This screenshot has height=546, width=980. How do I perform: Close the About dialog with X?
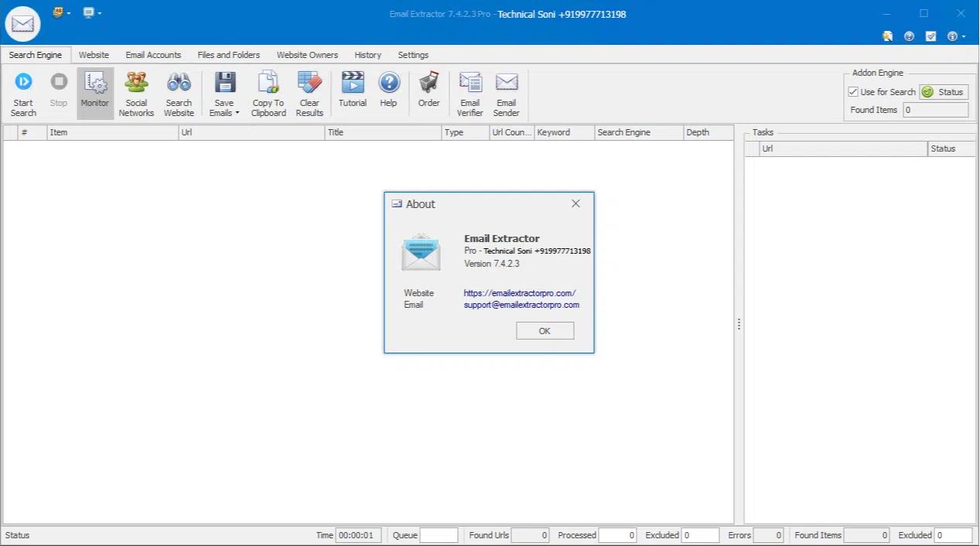coord(575,203)
